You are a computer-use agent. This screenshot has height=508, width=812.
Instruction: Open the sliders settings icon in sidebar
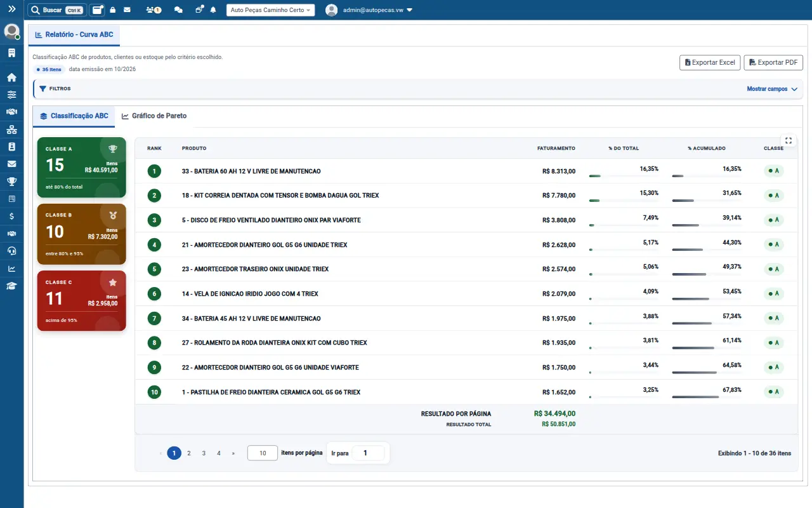[x=11, y=95]
